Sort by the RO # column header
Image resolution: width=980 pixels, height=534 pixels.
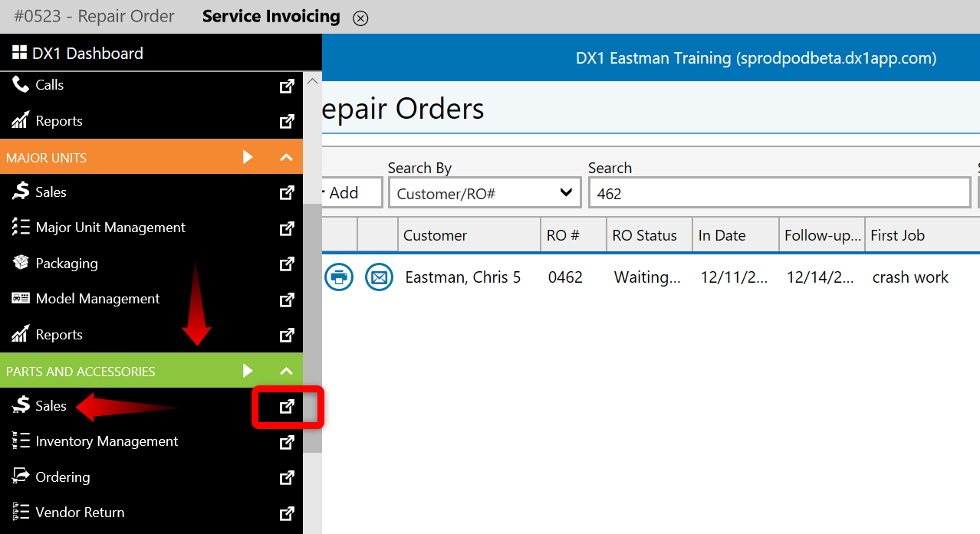coord(573,235)
